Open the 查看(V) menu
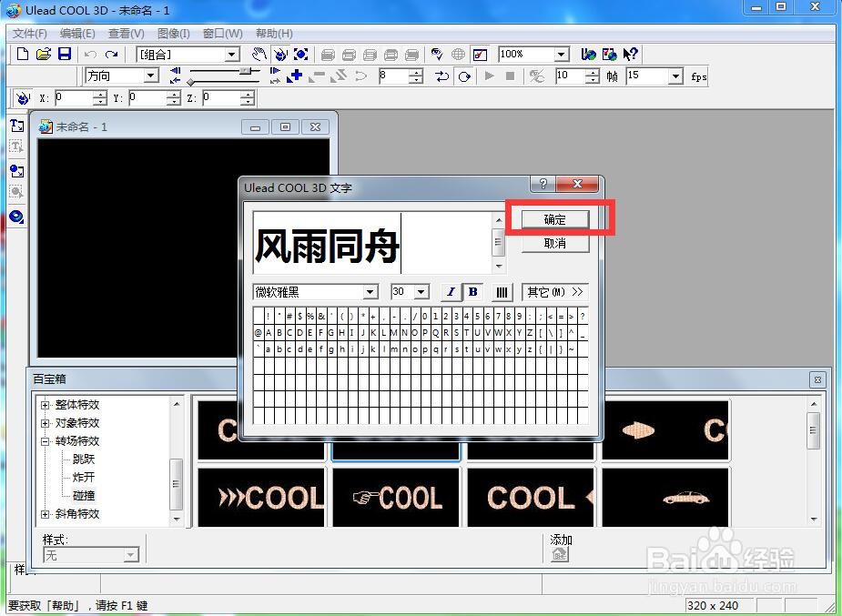 pyautogui.click(x=127, y=34)
